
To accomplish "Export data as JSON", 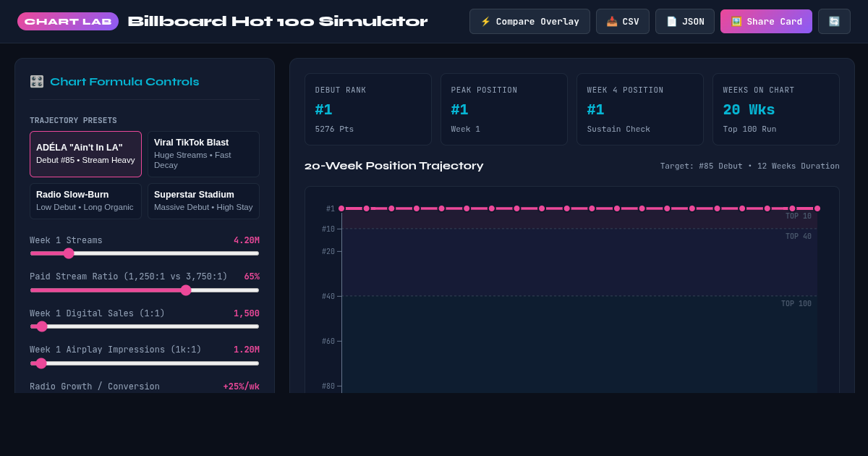I will (685, 22).
